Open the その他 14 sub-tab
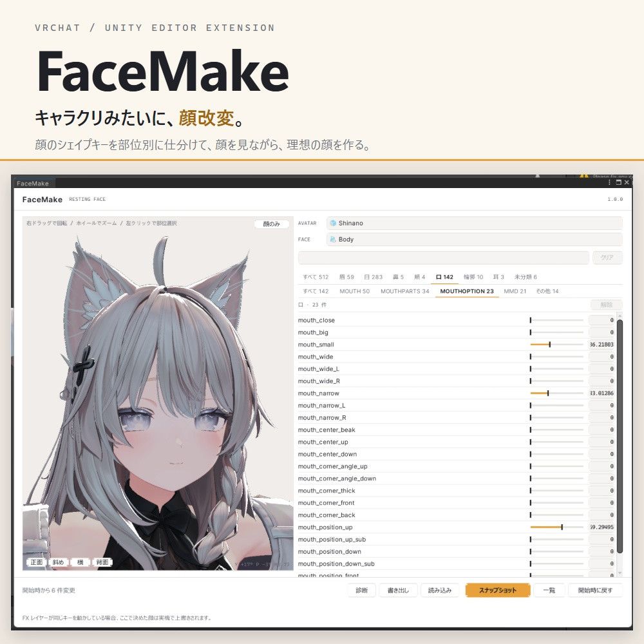 pos(547,291)
